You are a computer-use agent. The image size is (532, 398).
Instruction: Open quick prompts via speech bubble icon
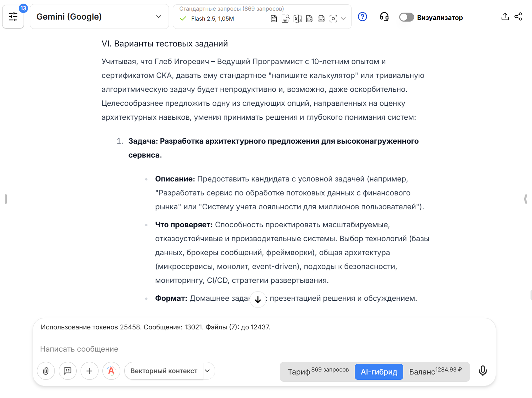pyautogui.click(x=68, y=371)
